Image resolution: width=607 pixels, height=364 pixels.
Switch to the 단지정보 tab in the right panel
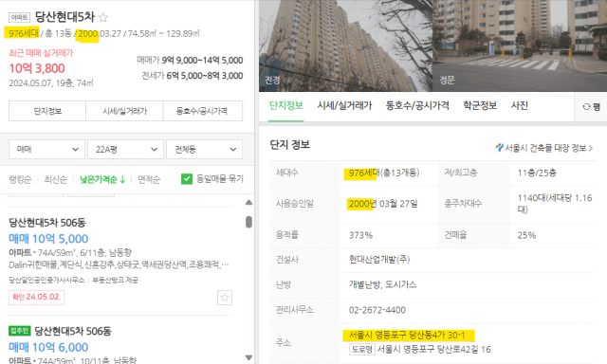pos(286,105)
